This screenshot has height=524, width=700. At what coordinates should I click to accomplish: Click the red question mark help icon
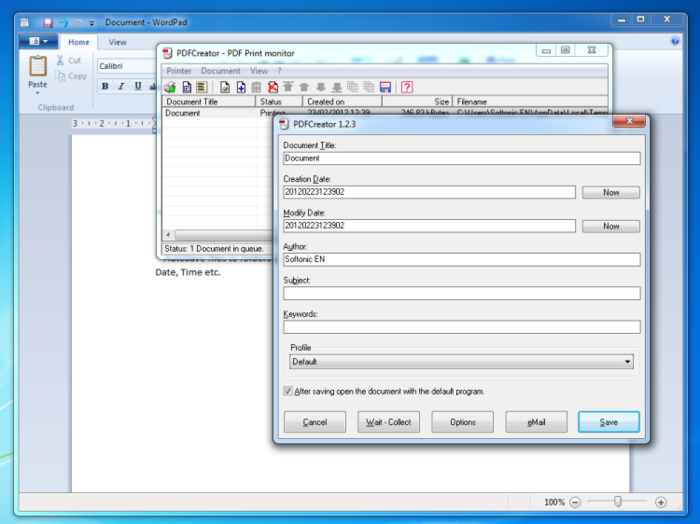click(407, 87)
